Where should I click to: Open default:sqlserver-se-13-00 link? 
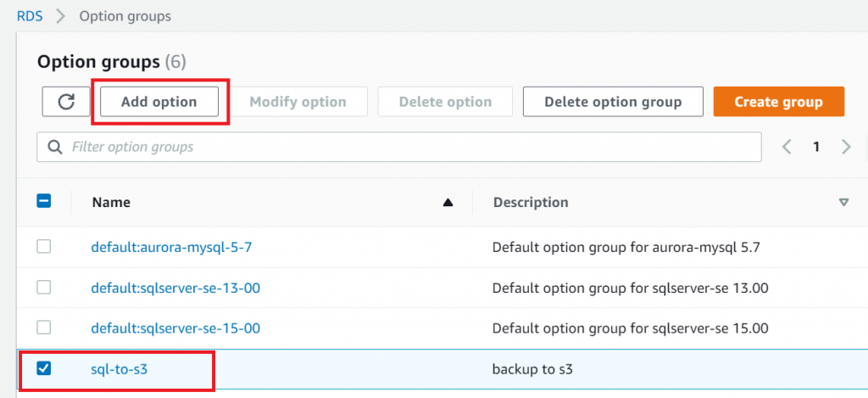175,288
